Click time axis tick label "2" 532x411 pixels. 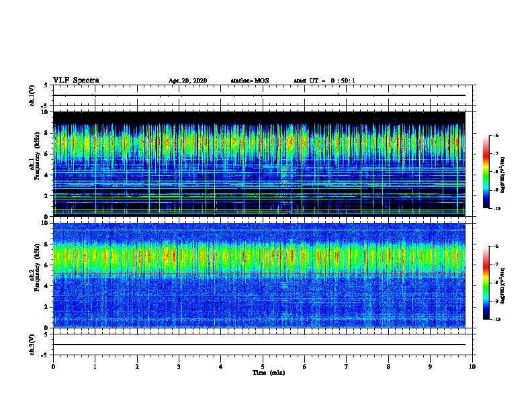pos(137,367)
